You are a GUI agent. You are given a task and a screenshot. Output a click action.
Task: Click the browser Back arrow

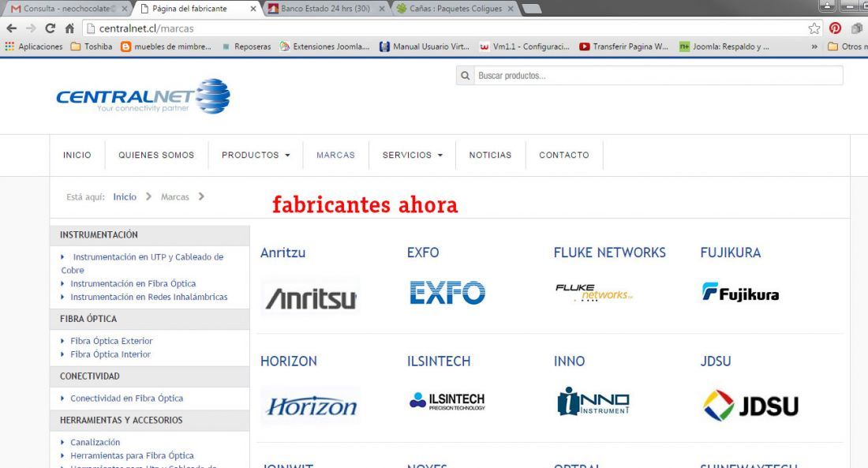[x=12, y=28]
